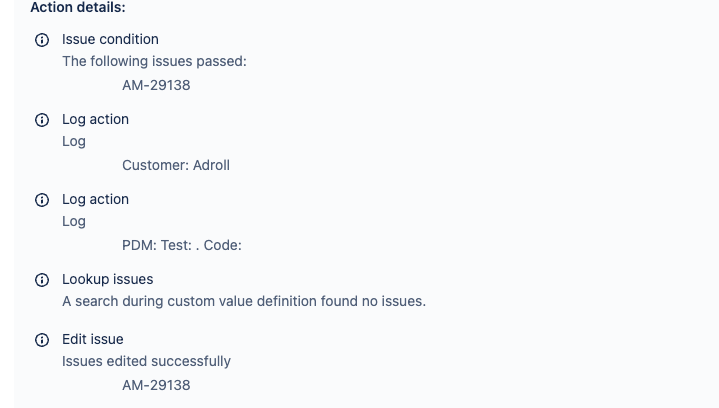
Task: Click the Action details: title
Action: (78, 7)
